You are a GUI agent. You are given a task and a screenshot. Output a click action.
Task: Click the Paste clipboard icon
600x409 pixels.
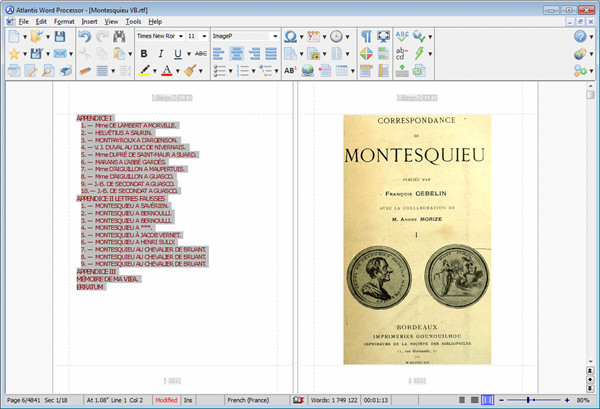(119, 54)
